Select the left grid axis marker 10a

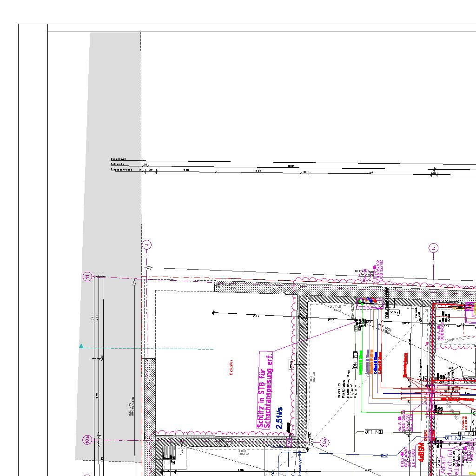coord(87,440)
